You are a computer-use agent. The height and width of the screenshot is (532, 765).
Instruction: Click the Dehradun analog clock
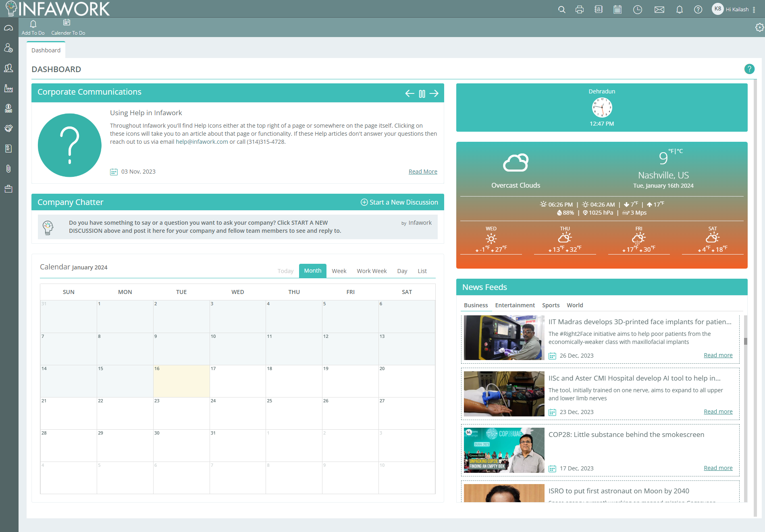(x=602, y=108)
